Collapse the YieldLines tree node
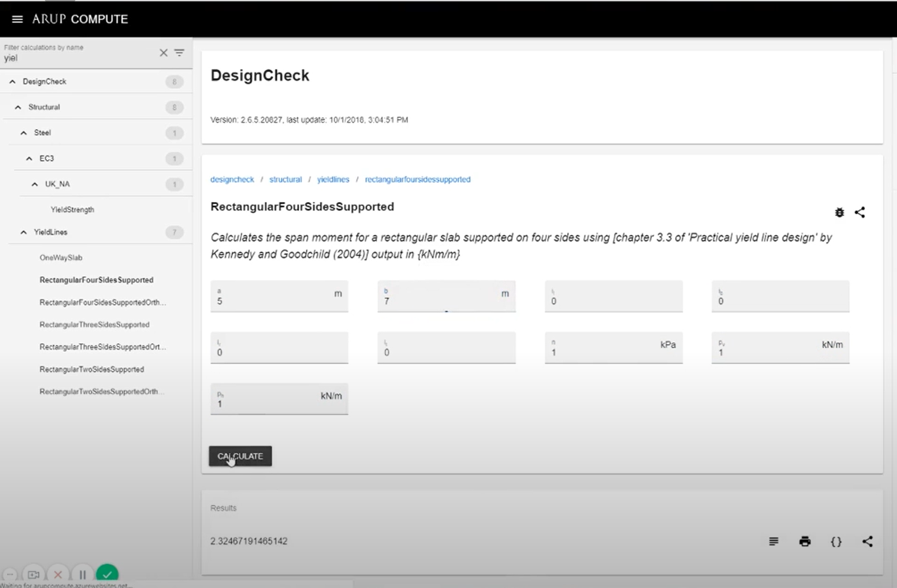Viewport: 897px width, 588px height. (x=24, y=233)
